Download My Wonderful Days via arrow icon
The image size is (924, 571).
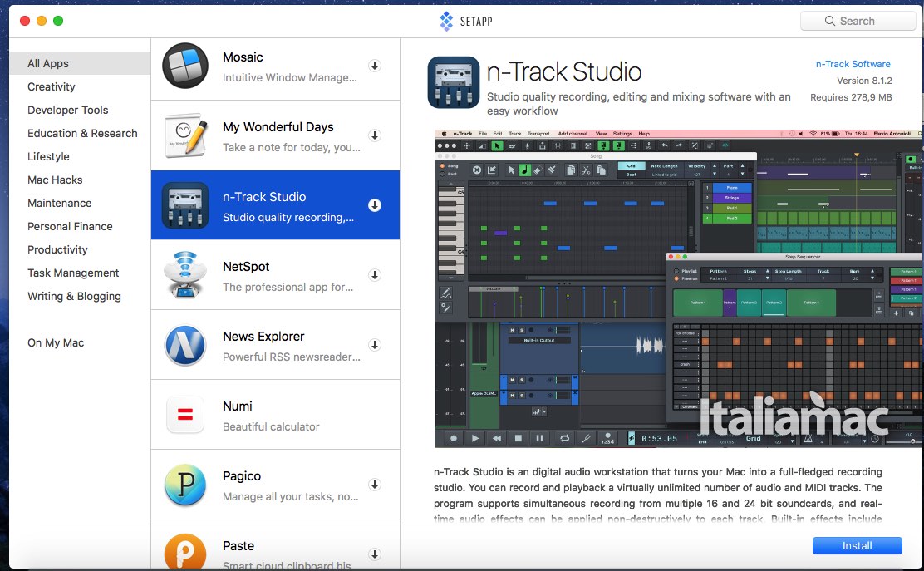374,135
